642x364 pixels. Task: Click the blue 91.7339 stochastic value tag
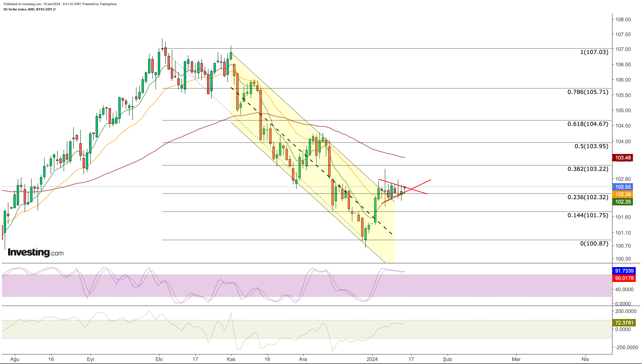pos(624,271)
